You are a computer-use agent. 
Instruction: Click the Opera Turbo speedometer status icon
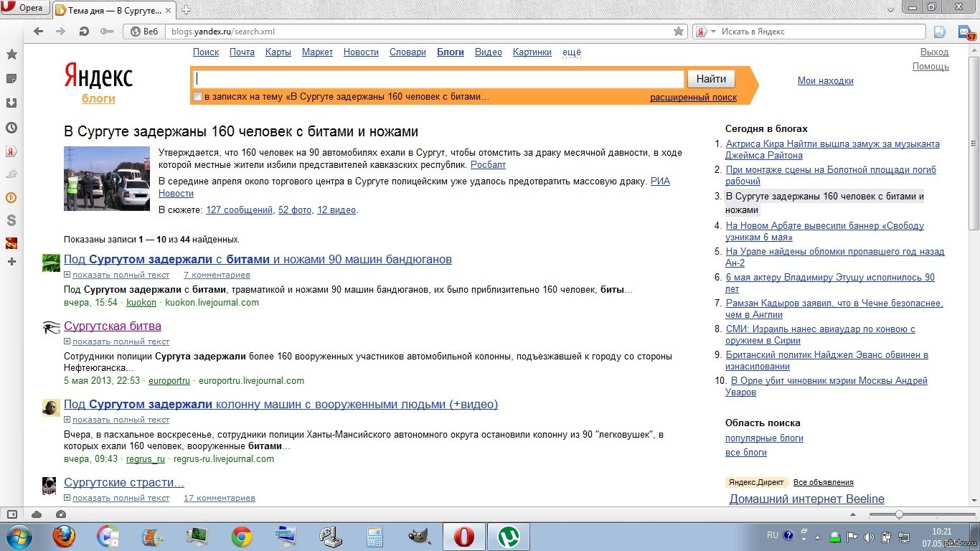tap(61, 514)
